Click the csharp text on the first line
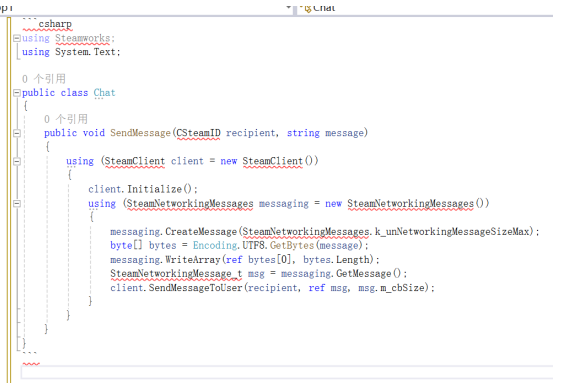This screenshot has height=383, width=562. [x=55, y=24]
